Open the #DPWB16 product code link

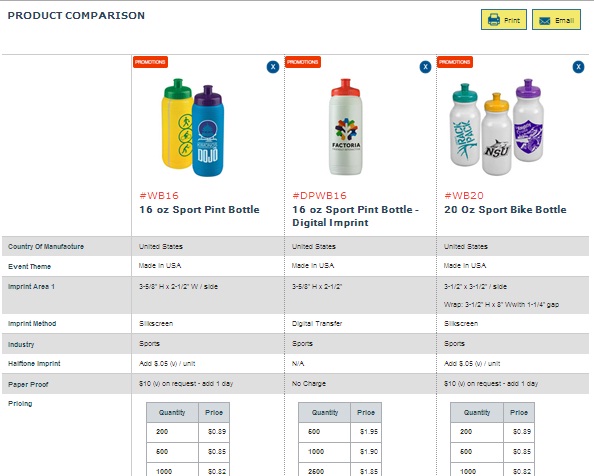[x=319, y=196]
